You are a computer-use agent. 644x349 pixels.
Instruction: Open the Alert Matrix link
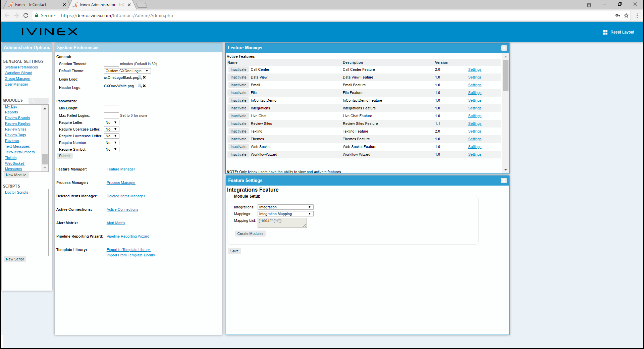tap(116, 223)
